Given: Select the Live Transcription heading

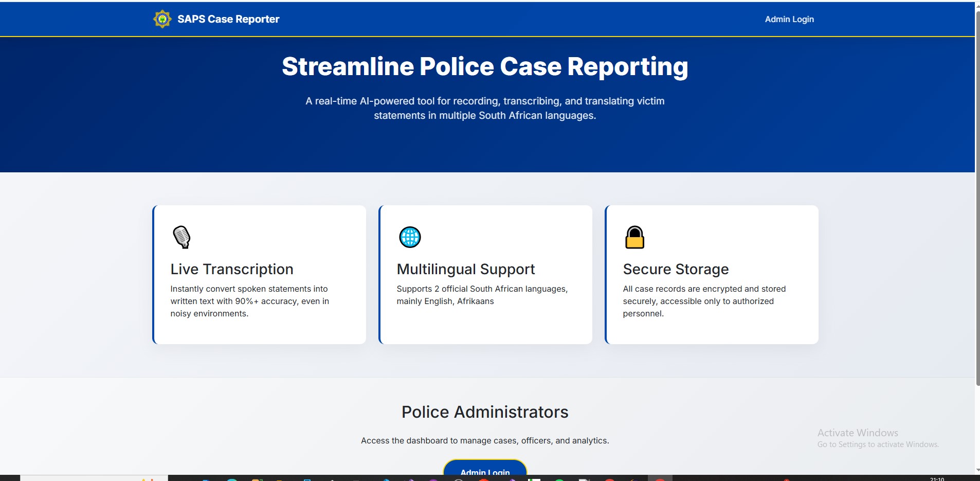Looking at the screenshot, I should [232, 269].
